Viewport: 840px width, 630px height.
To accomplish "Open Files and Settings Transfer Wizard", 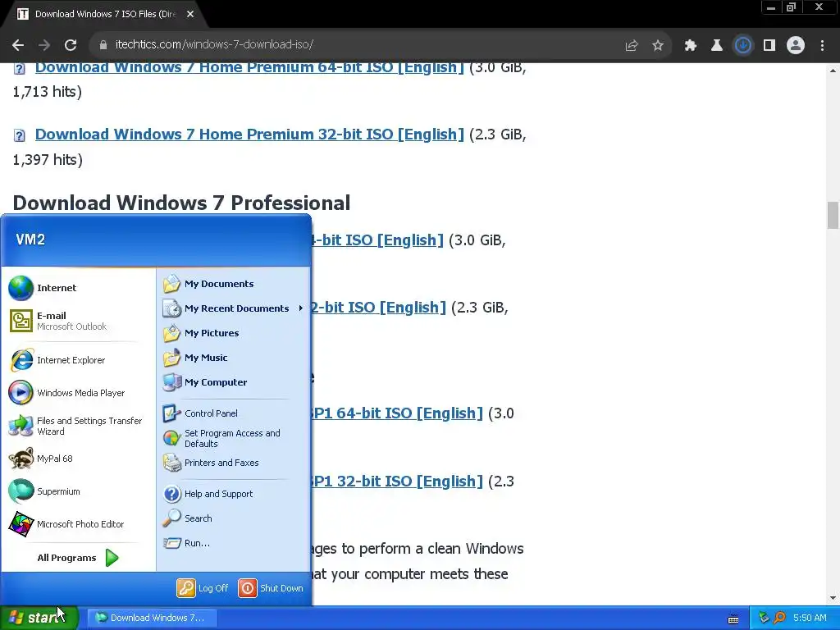I will coord(79,426).
